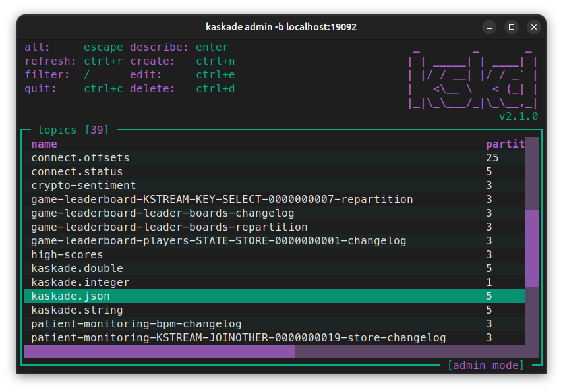Click the window title 'kaskade admin -b localhost:19092'
Image resolution: width=563 pixels, height=392 pixels.
[281, 27]
